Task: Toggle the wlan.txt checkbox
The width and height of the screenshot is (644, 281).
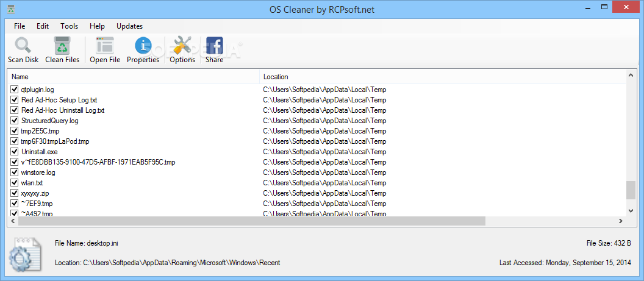Action: click(x=15, y=183)
